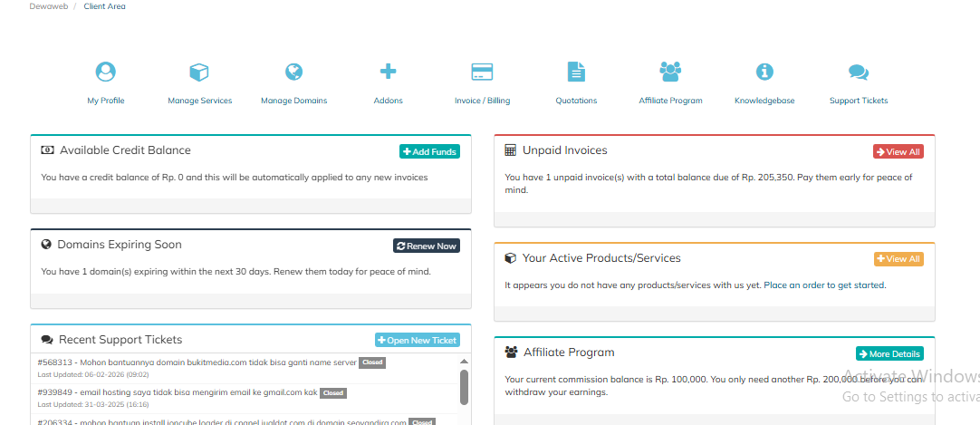Follow the 'Place an order to get started' link
Image resolution: width=980 pixels, height=425 pixels.
pos(823,285)
